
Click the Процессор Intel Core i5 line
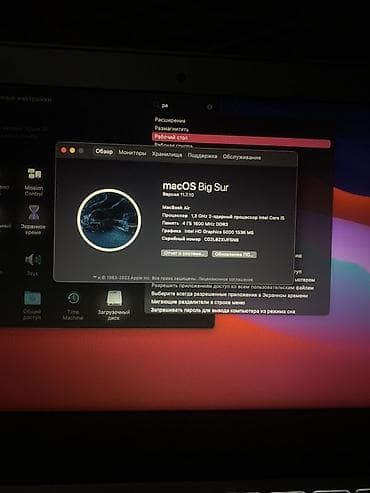[x=223, y=217]
